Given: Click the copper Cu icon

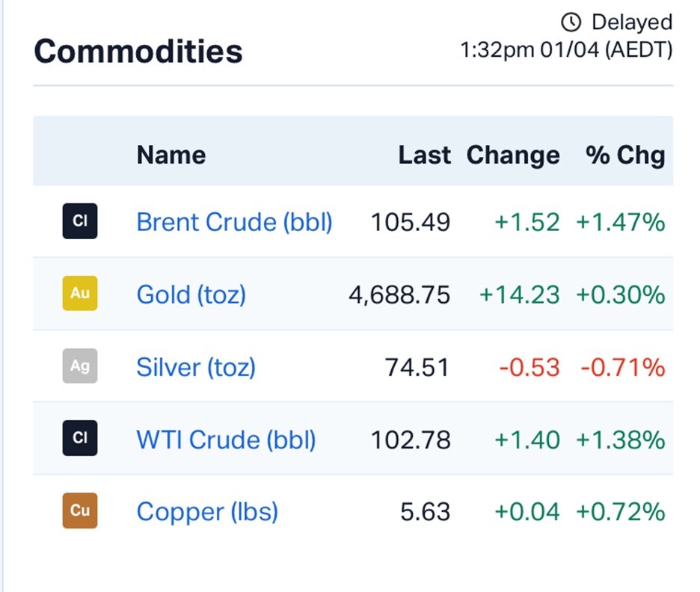Looking at the screenshot, I should 80,511.
